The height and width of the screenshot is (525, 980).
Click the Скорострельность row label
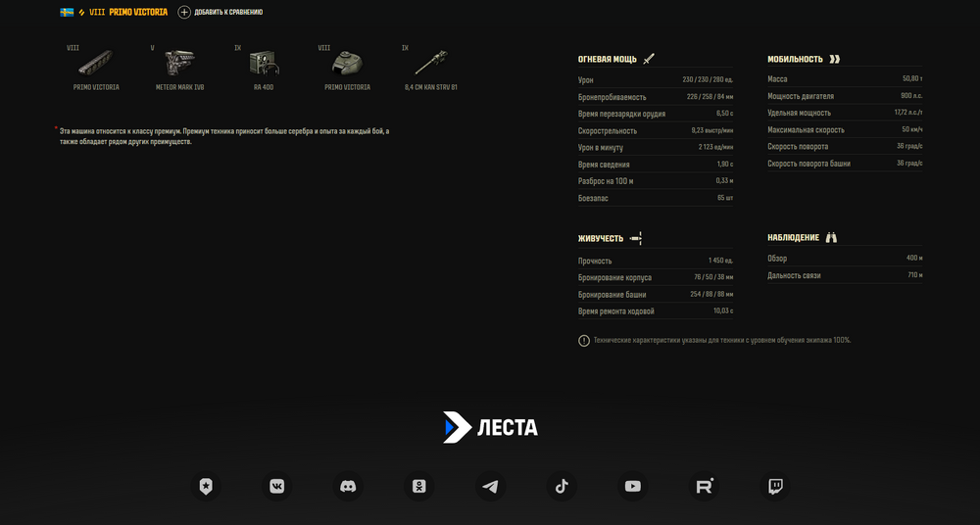click(x=608, y=130)
